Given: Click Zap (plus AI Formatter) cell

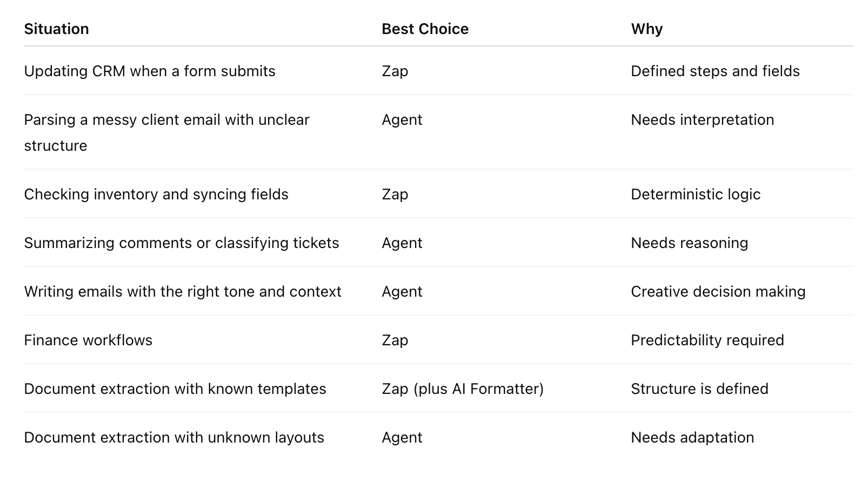Looking at the screenshot, I should pos(463,389).
